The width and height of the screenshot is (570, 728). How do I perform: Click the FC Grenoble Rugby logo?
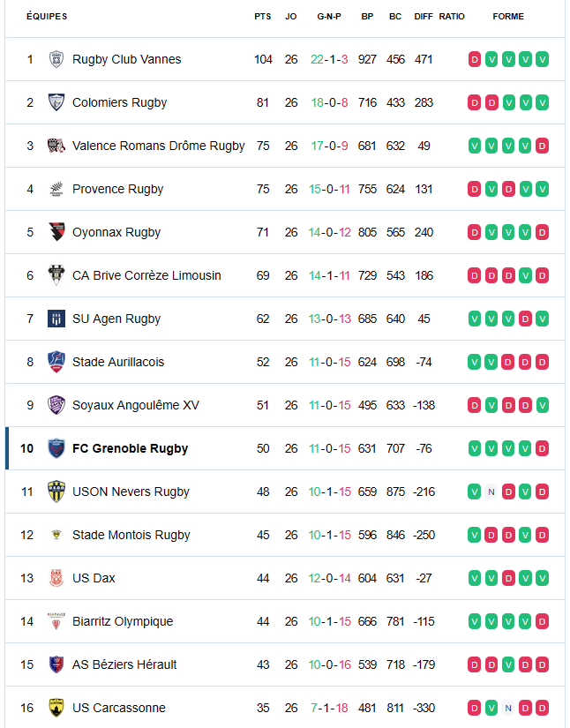pyautogui.click(x=56, y=448)
